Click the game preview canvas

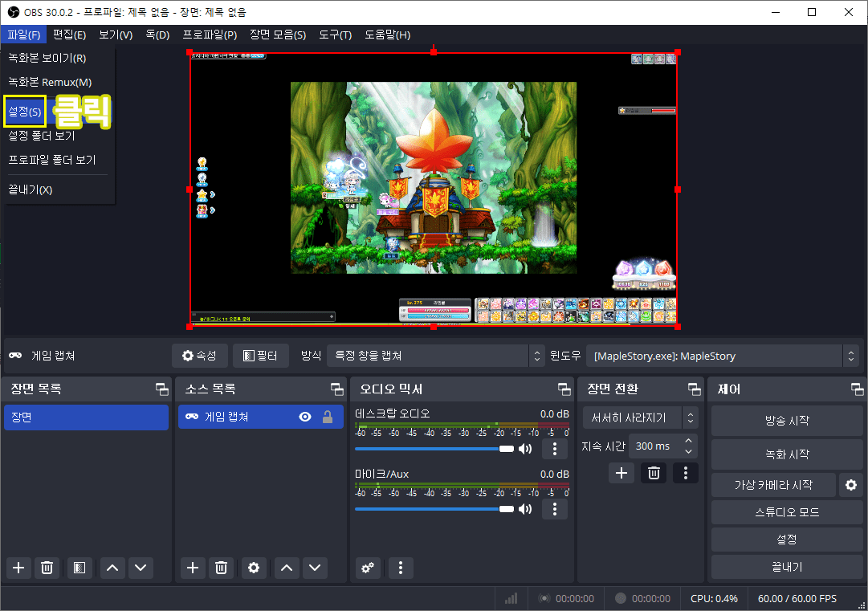tap(434, 189)
